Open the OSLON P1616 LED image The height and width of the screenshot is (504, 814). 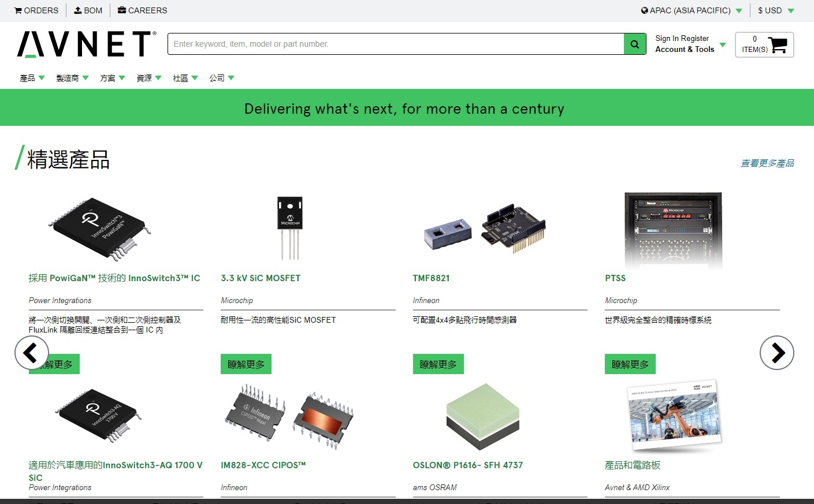click(483, 417)
